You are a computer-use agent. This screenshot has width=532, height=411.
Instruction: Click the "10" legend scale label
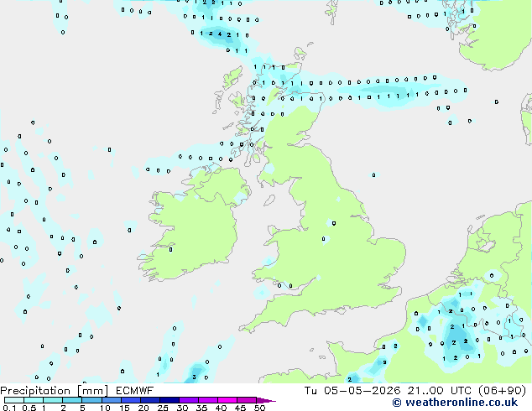[105, 408]
